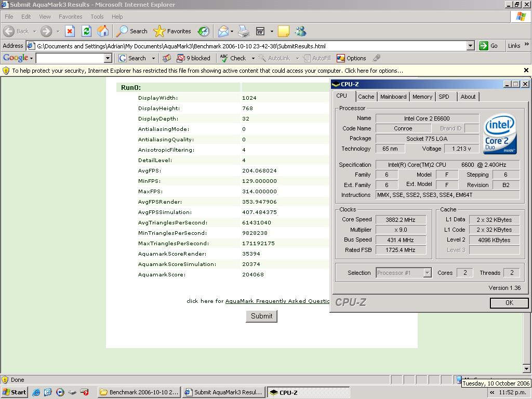Print the page with the printer icon
The height and width of the screenshot is (399, 532).
pos(243,31)
